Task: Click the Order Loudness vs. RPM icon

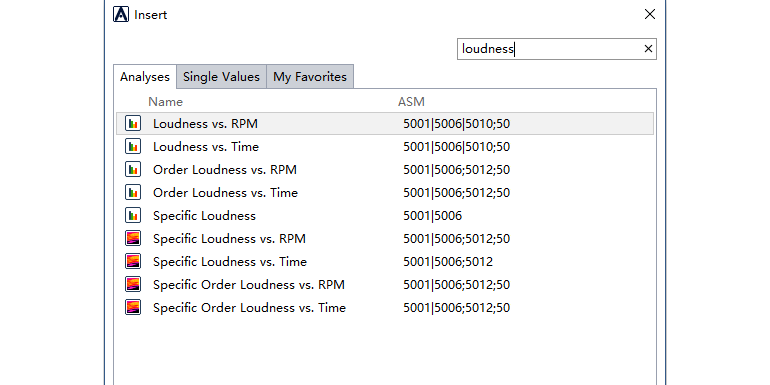Action: 133,169
